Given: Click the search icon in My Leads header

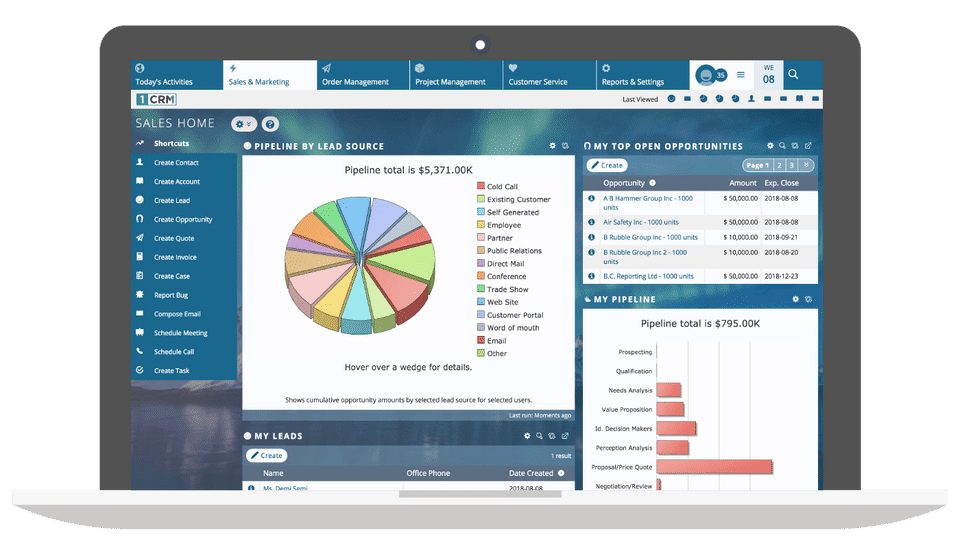Looking at the screenshot, I should pyautogui.click(x=539, y=436).
